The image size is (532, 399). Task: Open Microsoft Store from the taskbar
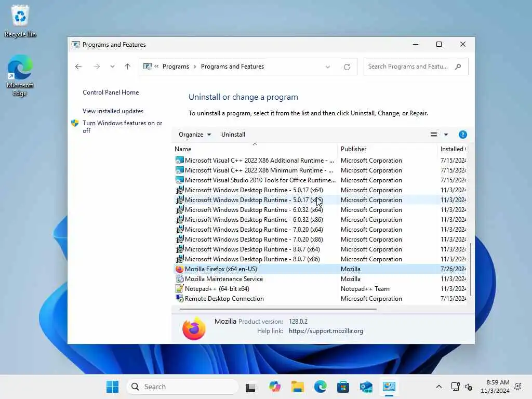click(343, 387)
